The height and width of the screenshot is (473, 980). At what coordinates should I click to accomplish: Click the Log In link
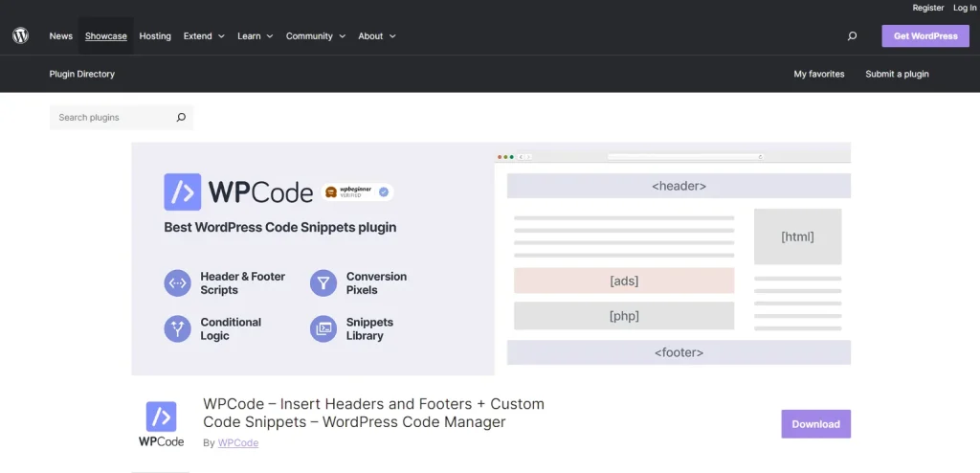[965, 8]
